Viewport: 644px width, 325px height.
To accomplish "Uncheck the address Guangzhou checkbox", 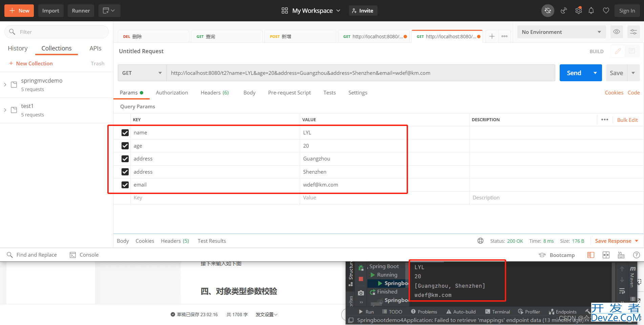I will (125, 159).
